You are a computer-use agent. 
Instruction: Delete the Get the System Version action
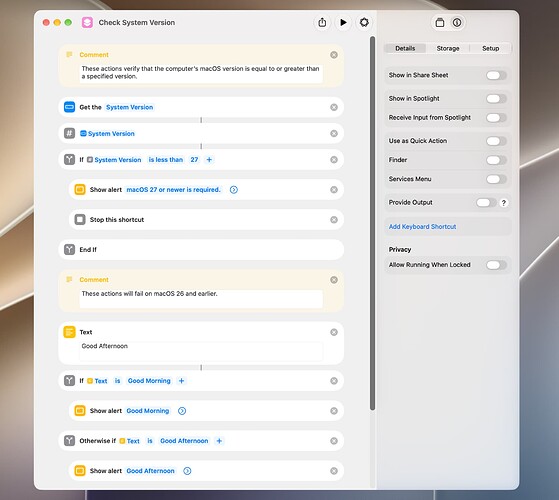[x=334, y=107]
